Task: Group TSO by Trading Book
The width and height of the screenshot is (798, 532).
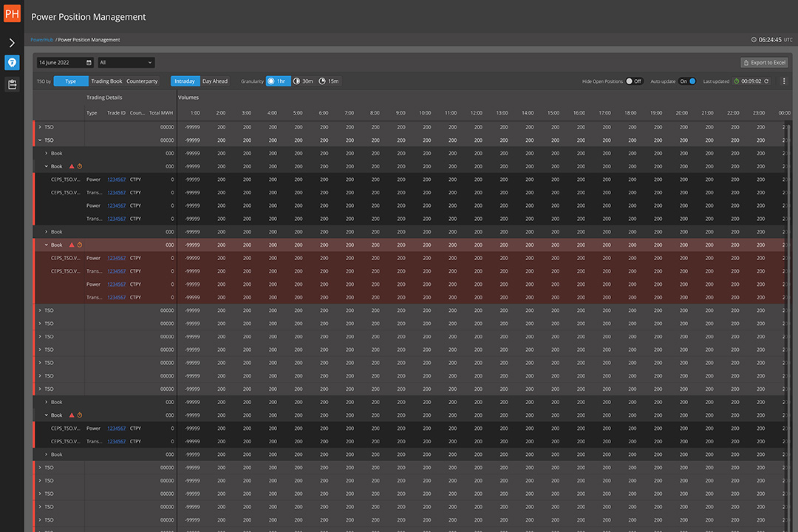Action: [x=106, y=81]
